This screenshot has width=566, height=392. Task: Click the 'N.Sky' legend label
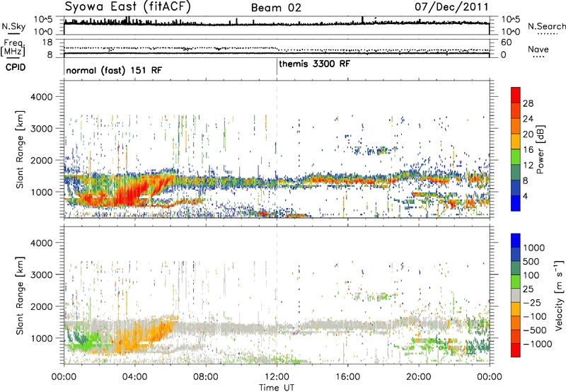click(13, 26)
